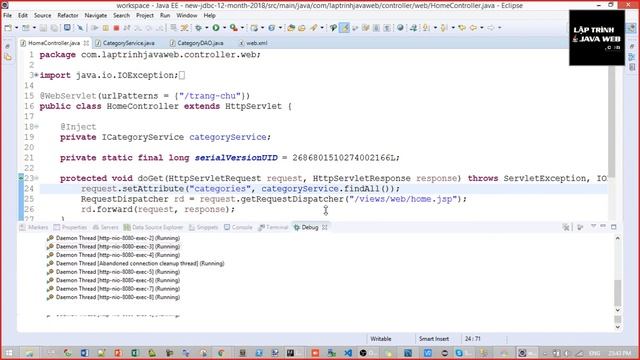Click the red Terminate button
This screenshot has height=360, width=640.
click(x=116, y=28)
